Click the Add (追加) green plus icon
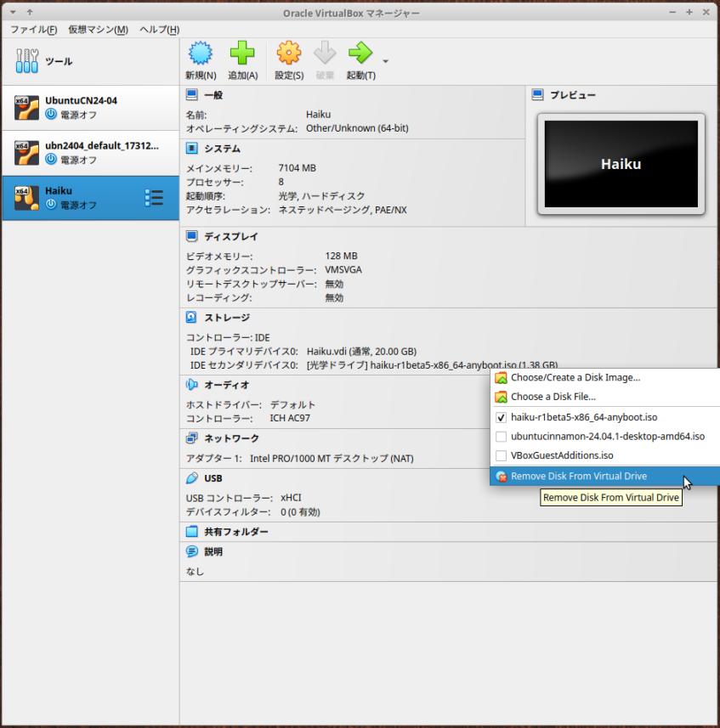The height and width of the screenshot is (728, 720). [242, 53]
